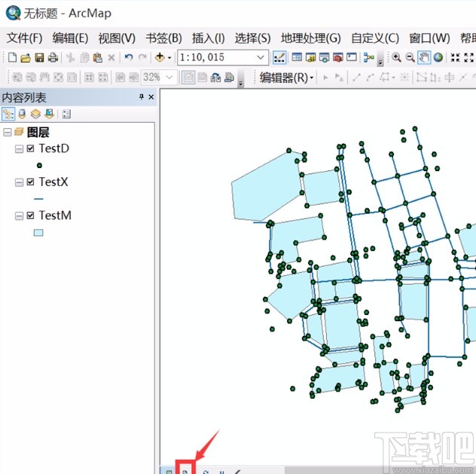Click the TestD green point symbol
This screenshot has width=476, height=474.
click(39, 166)
